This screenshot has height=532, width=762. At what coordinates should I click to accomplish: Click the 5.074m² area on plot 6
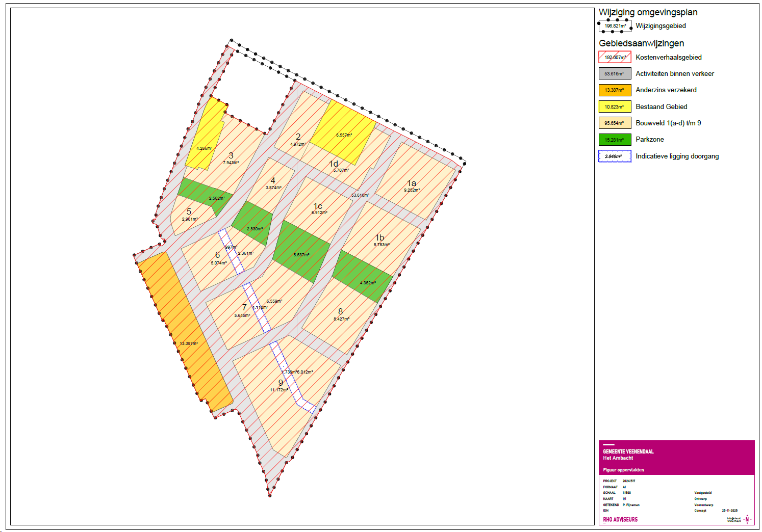click(219, 263)
